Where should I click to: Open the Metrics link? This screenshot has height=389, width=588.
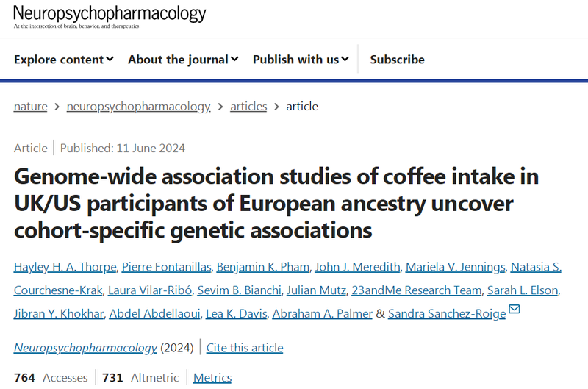click(x=212, y=377)
